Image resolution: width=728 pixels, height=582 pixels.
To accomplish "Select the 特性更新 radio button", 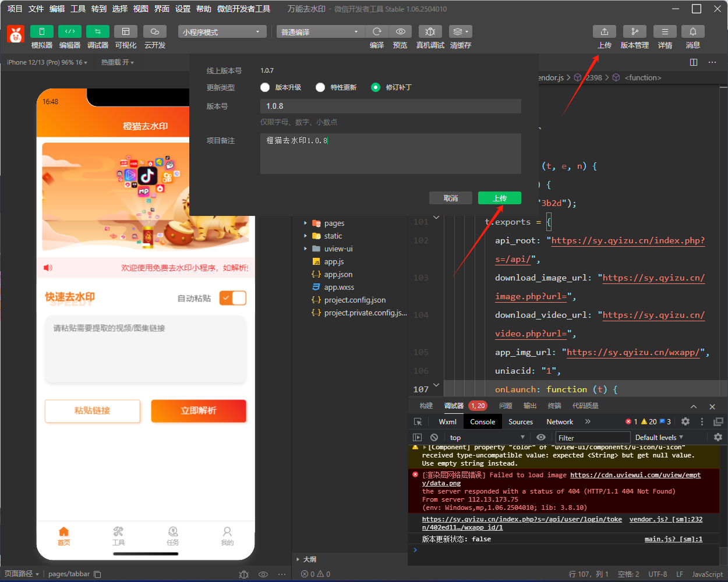I will coord(320,87).
